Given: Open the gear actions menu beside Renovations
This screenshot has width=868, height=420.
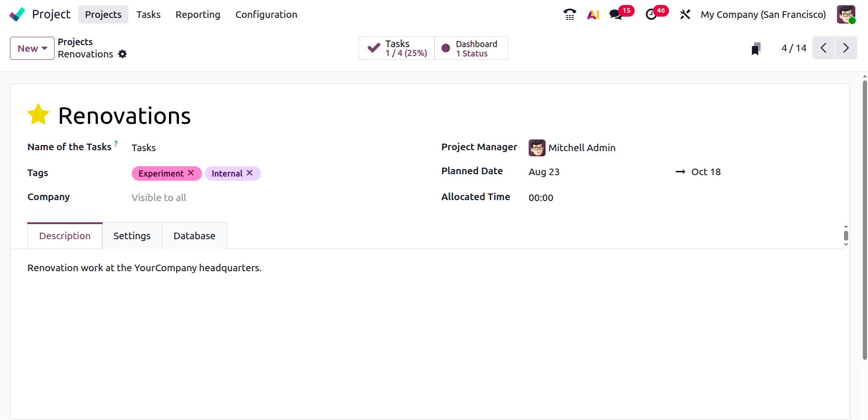Looking at the screenshot, I should (x=122, y=54).
